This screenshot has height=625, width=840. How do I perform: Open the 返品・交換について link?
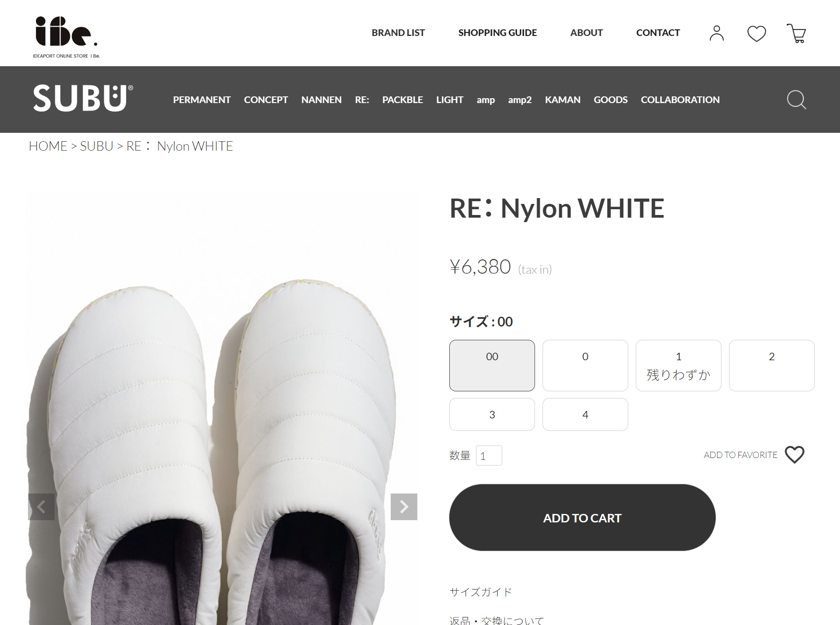tap(496, 620)
